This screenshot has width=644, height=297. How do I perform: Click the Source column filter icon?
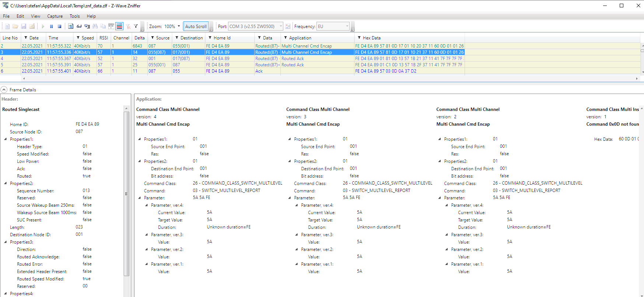point(153,38)
